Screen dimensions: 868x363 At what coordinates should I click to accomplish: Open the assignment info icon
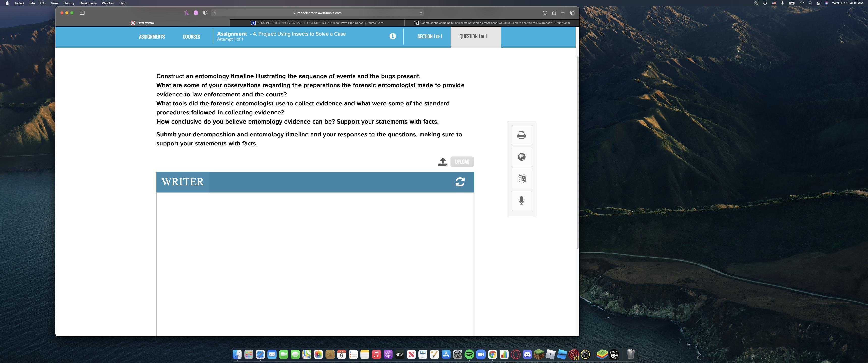pyautogui.click(x=392, y=36)
